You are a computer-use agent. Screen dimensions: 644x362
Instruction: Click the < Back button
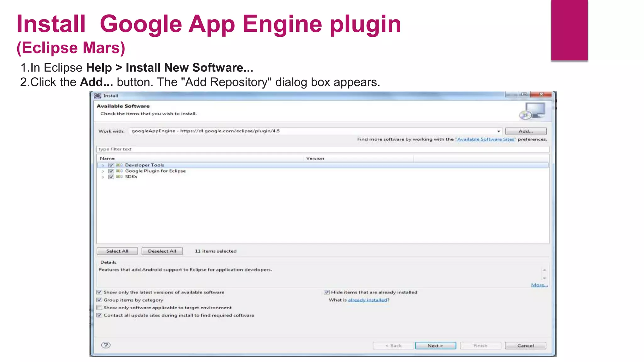point(393,346)
